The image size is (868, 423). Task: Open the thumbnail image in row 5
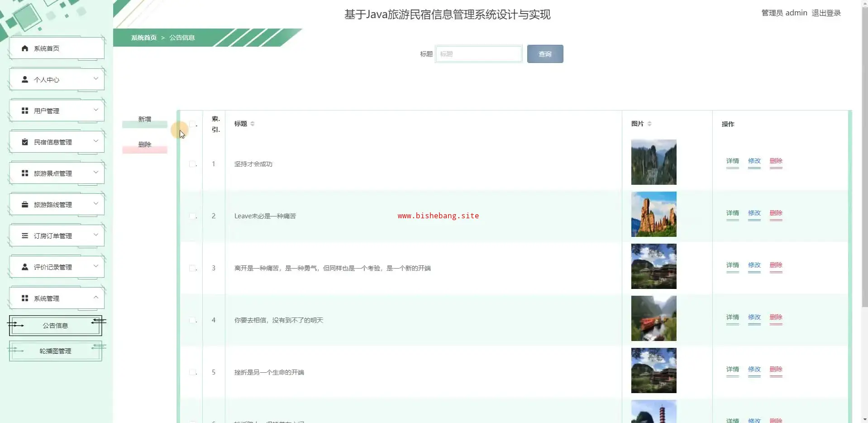654,370
